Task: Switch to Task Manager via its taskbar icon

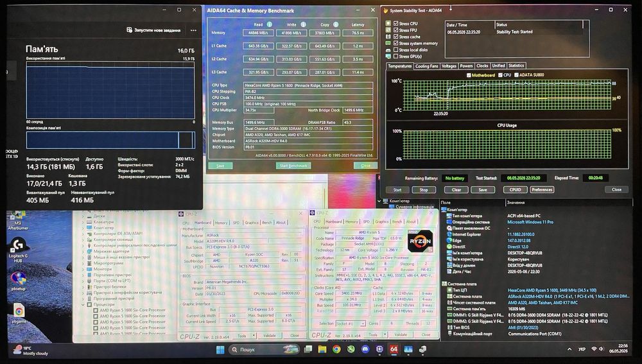Action: (408, 349)
